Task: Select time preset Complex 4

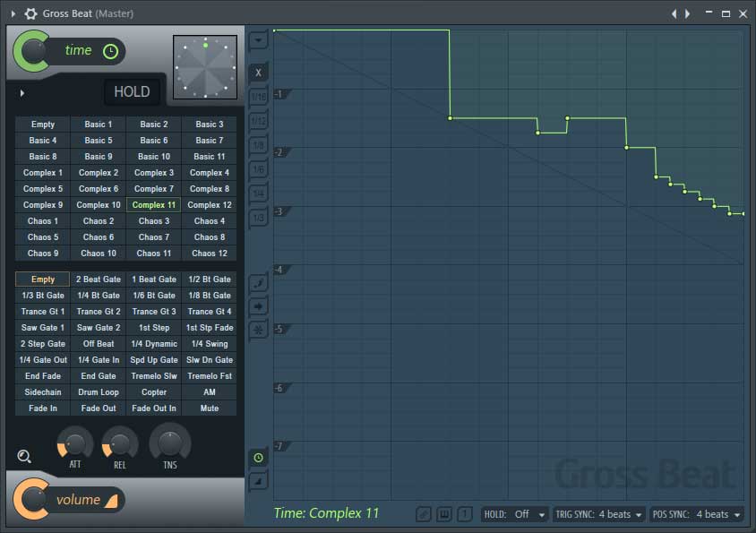Action: [210, 173]
